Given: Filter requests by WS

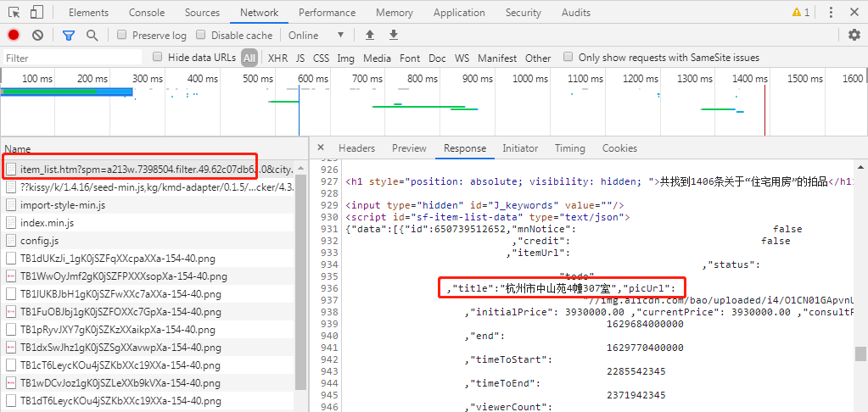Looking at the screenshot, I should coord(462,58).
